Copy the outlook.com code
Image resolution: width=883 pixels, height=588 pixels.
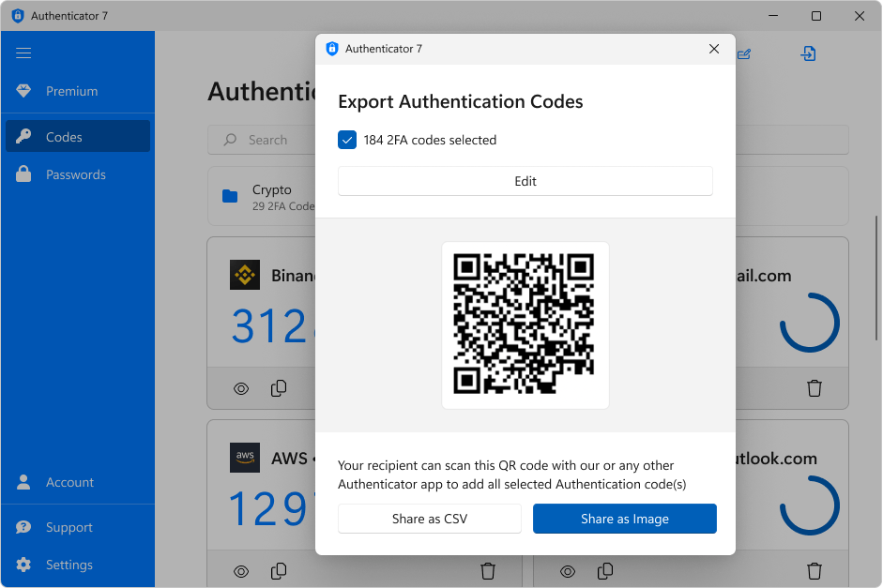[x=605, y=571]
